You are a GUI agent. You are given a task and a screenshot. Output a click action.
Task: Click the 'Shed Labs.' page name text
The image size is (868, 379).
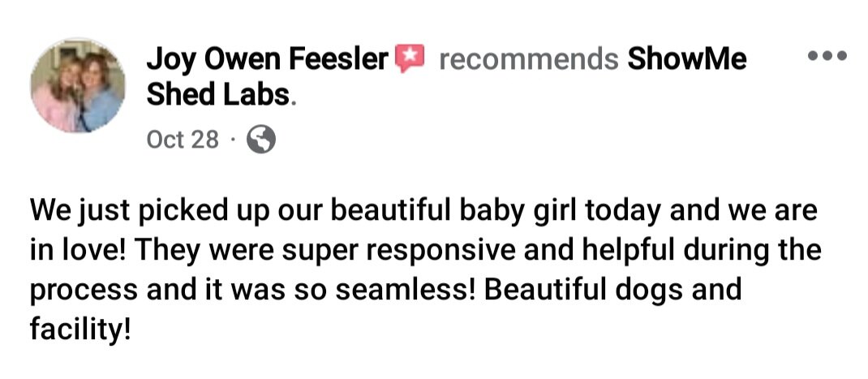(x=221, y=96)
